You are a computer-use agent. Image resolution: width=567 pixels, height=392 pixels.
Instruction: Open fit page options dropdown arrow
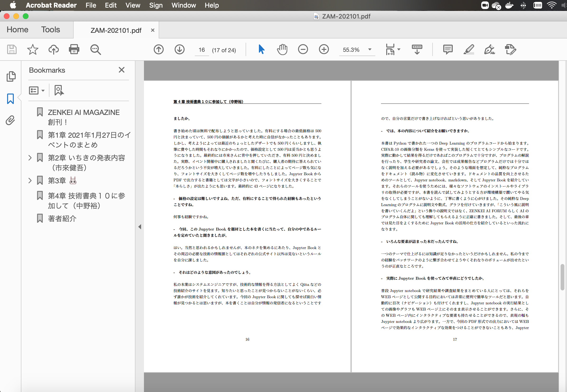(x=399, y=49)
